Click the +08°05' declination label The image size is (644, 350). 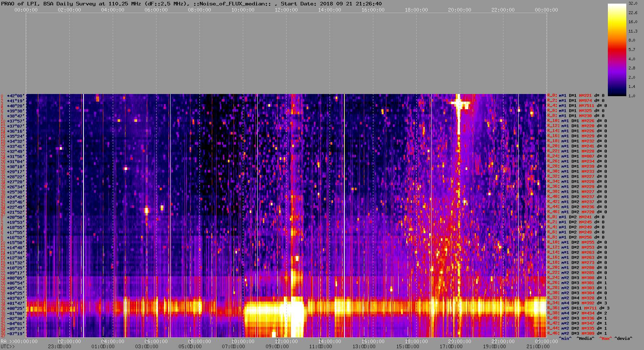tap(16, 278)
